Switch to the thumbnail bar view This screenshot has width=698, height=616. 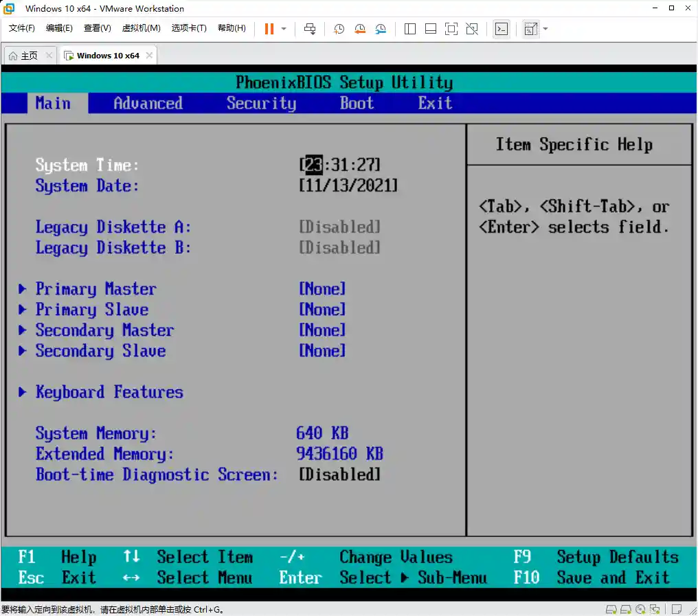[x=431, y=29]
